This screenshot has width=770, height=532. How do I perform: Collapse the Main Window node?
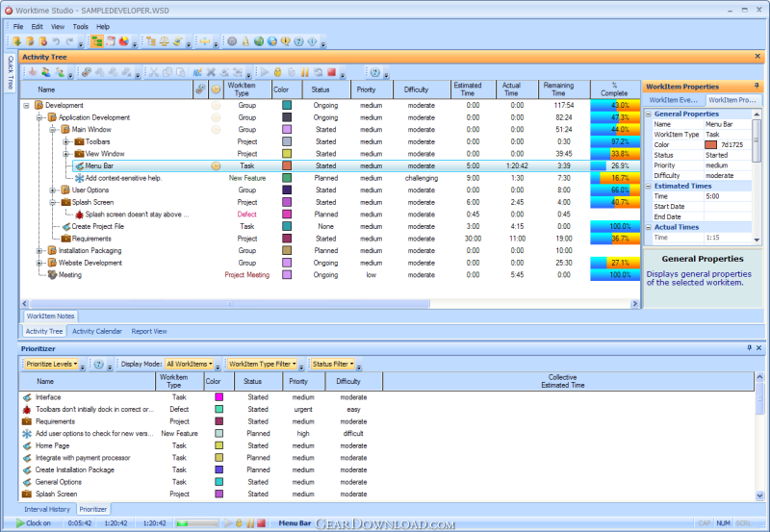[x=53, y=130]
